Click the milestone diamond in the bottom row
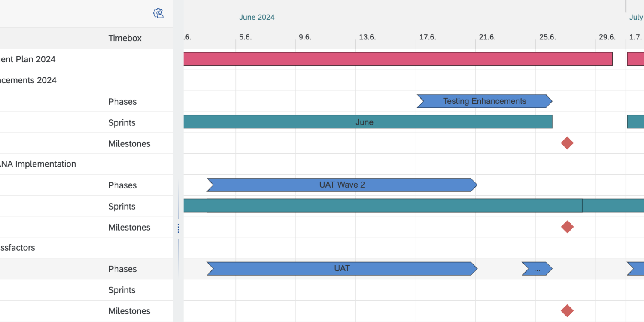Viewport: 644px width, 322px height. [x=567, y=311]
